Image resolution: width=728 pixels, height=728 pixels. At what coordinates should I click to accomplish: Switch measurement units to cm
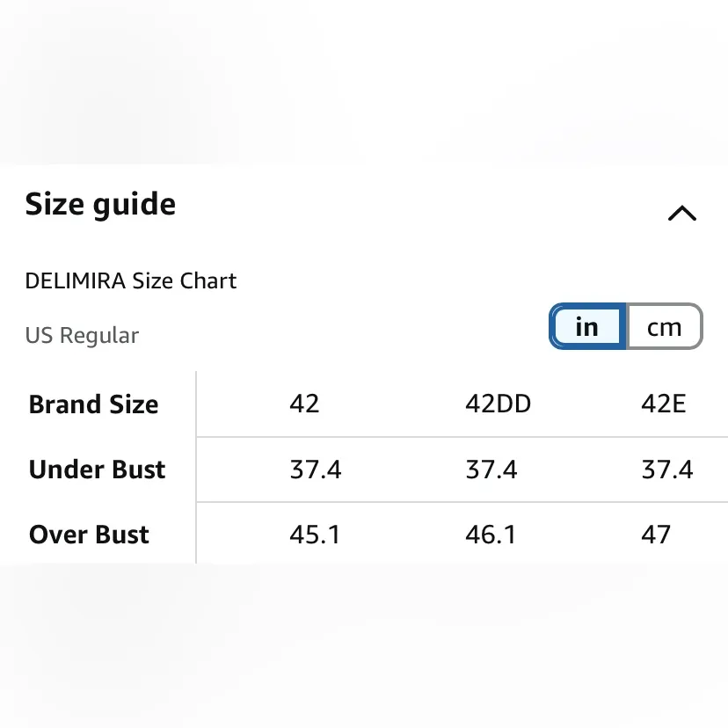(665, 326)
